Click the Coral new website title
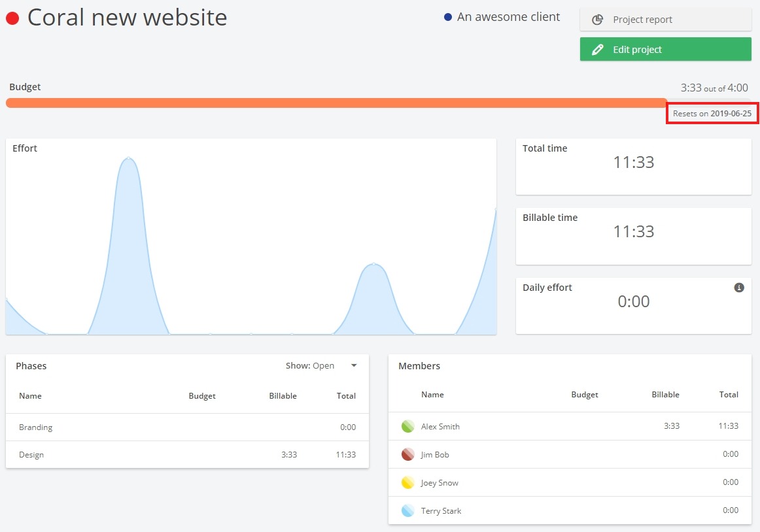 coord(127,18)
